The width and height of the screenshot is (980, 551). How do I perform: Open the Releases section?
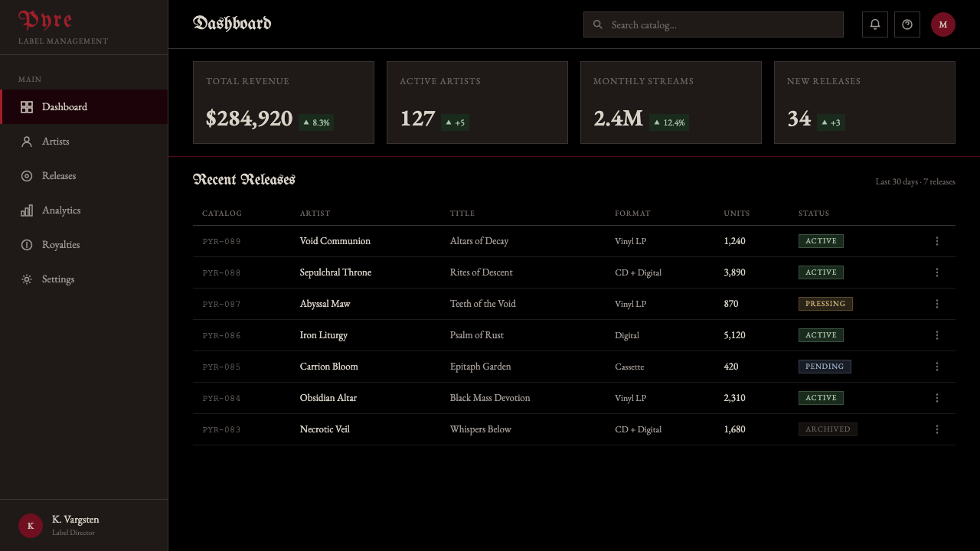pyautogui.click(x=84, y=176)
